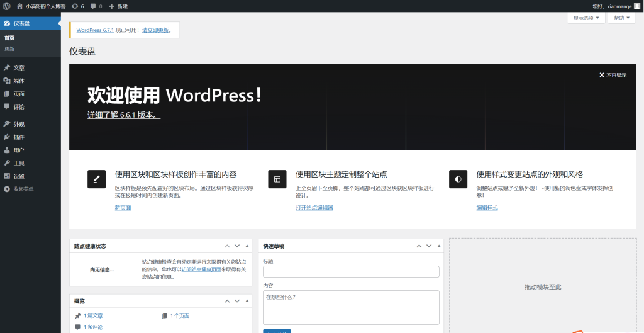Toggle collapse of 概览 panel
The width and height of the screenshot is (644, 333).
(x=247, y=301)
